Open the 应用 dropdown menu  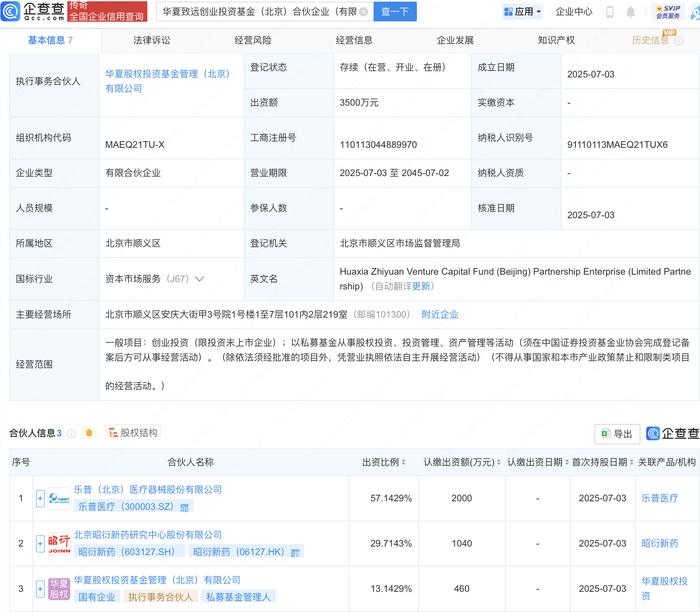coord(522,12)
